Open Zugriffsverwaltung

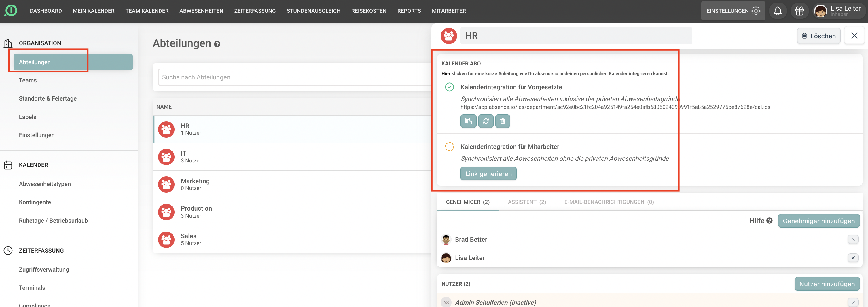44,270
